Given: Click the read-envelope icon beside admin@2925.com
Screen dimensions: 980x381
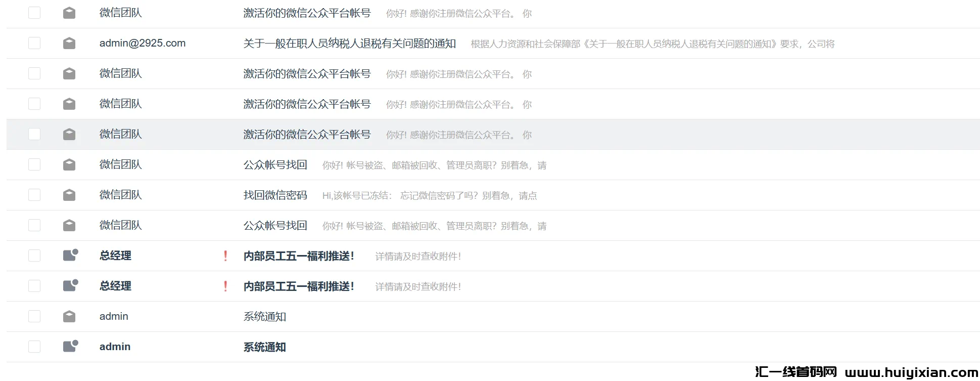Looking at the screenshot, I should tap(69, 44).
